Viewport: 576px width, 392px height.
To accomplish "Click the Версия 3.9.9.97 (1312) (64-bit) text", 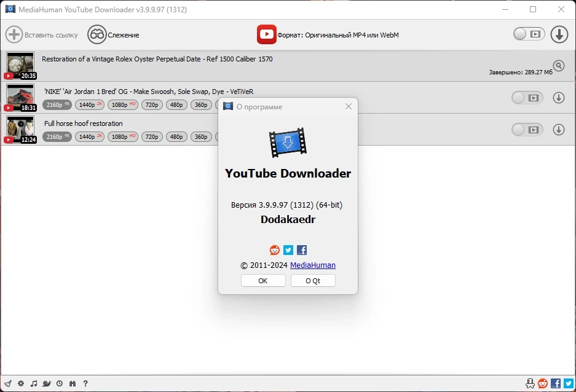I will (x=286, y=205).
